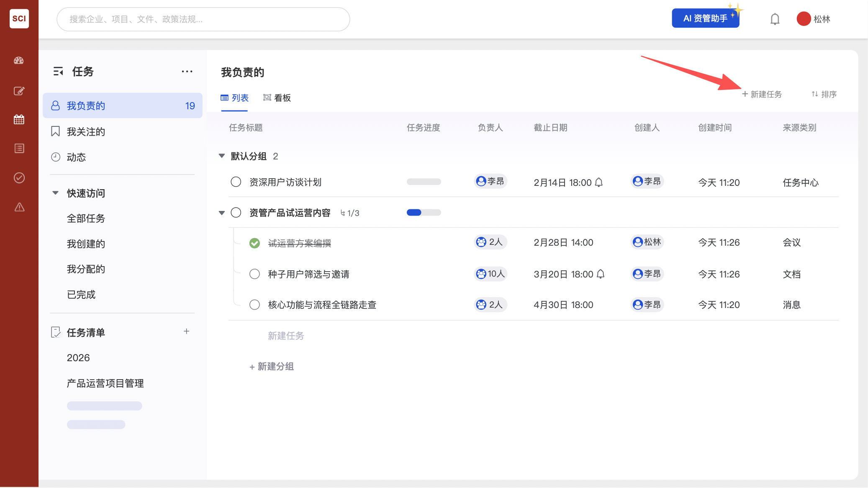
Task: Mark 资管产品试运营内容 as complete
Action: [236, 213]
